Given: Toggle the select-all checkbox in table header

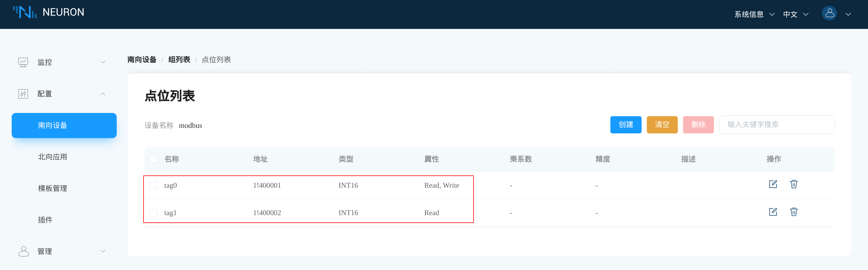Looking at the screenshot, I should (153, 159).
